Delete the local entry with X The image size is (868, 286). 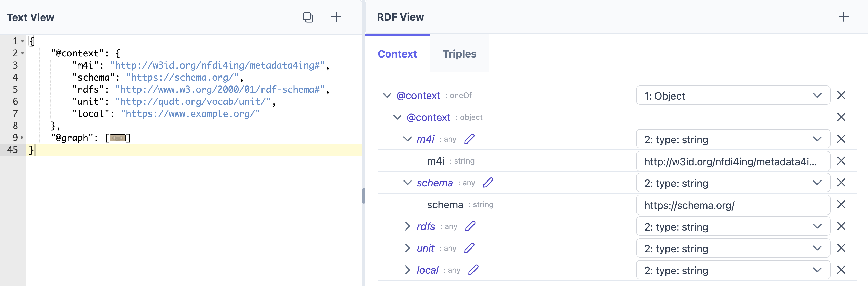[841, 270]
